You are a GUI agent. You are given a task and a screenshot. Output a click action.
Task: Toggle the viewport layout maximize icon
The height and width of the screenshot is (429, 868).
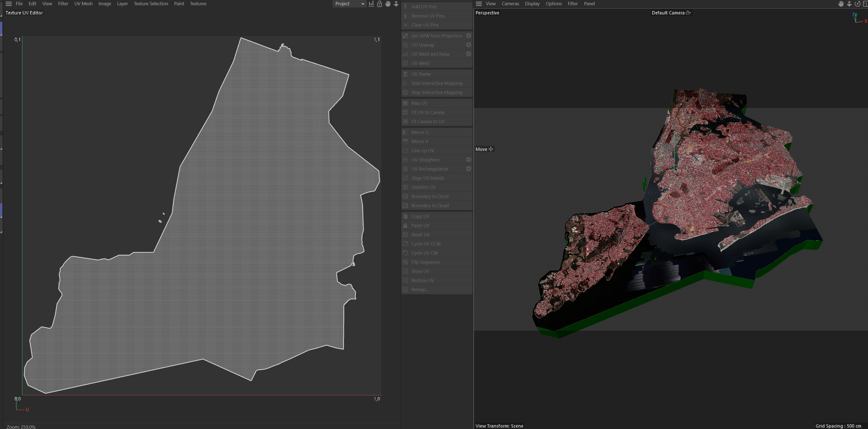click(865, 4)
